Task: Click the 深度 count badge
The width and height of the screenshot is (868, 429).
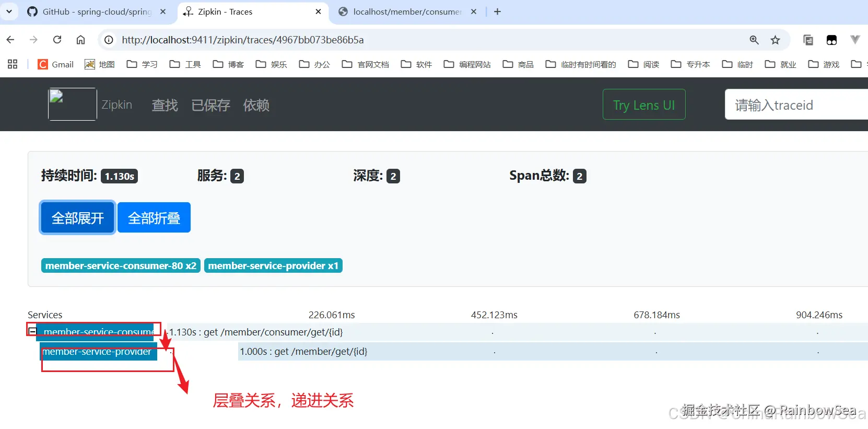Action: click(x=393, y=176)
